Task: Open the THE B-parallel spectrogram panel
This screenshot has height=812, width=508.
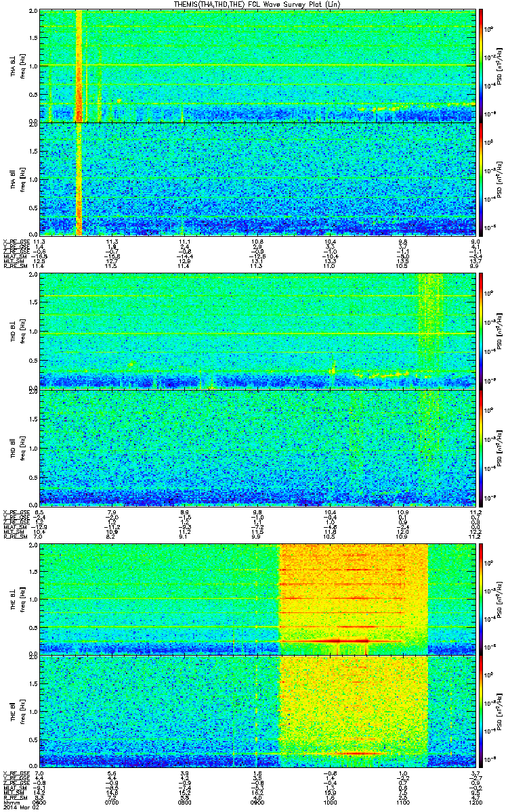Action: (x=257, y=712)
